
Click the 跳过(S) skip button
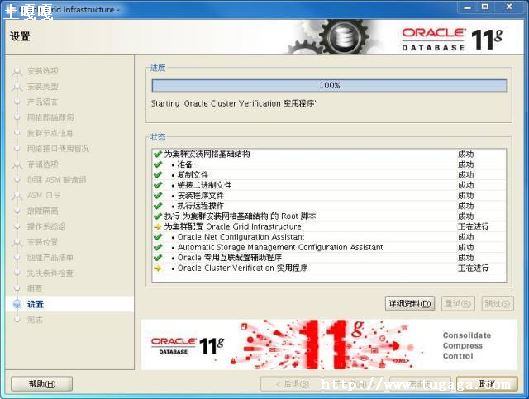point(497,304)
